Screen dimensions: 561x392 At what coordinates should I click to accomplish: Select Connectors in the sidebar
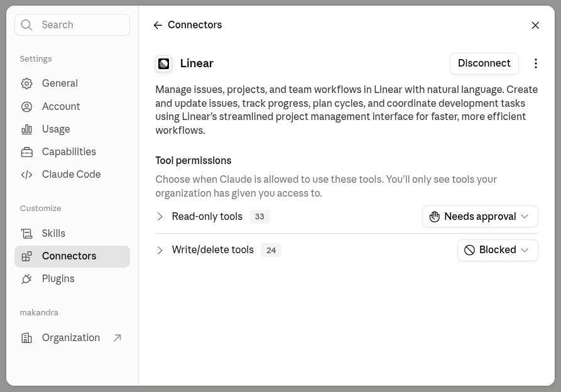click(x=72, y=256)
